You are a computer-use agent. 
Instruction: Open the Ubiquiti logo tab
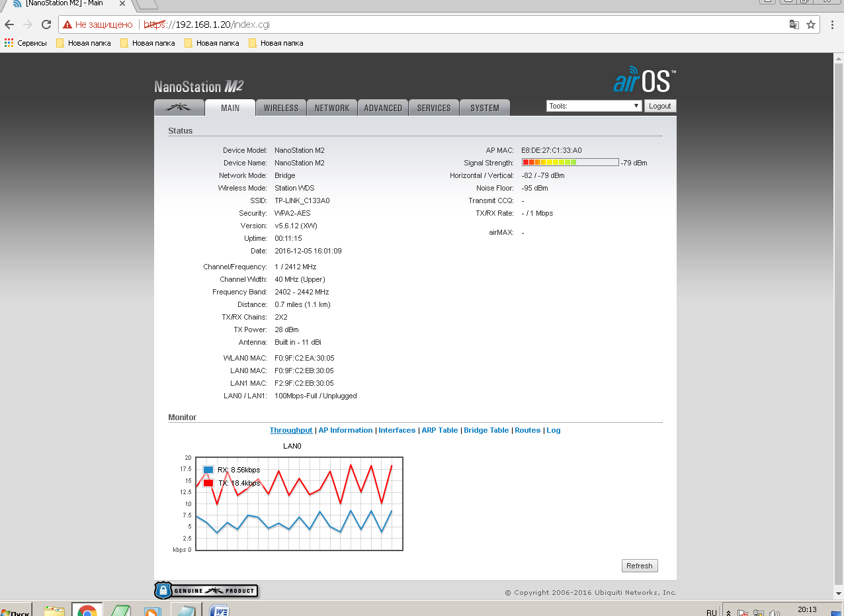(x=179, y=108)
